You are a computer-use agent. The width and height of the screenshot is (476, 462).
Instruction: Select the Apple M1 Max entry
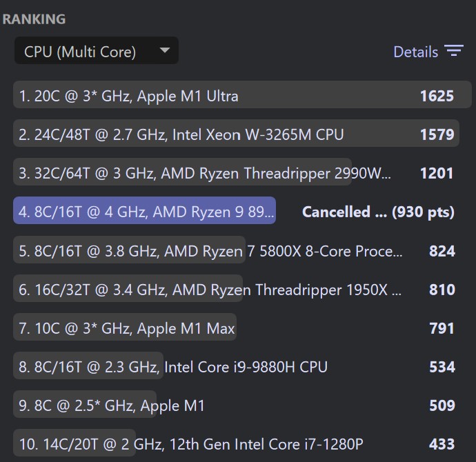coord(128,328)
